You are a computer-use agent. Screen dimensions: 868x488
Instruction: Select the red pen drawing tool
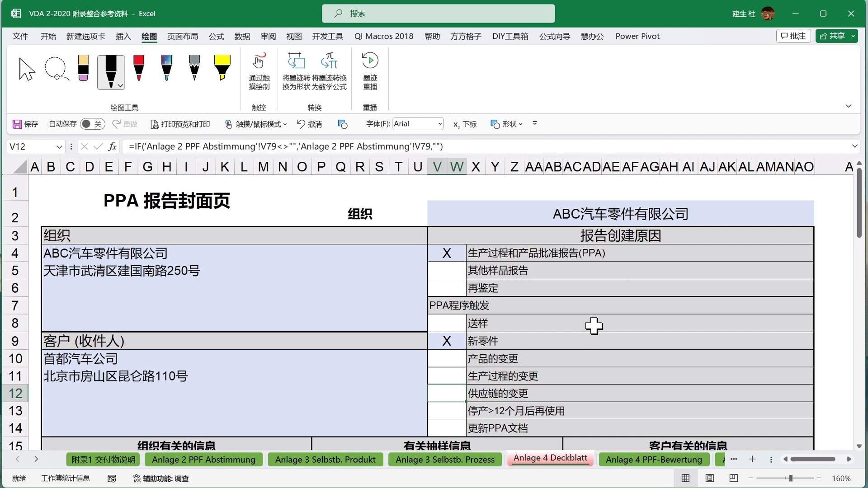click(x=139, y=69)
